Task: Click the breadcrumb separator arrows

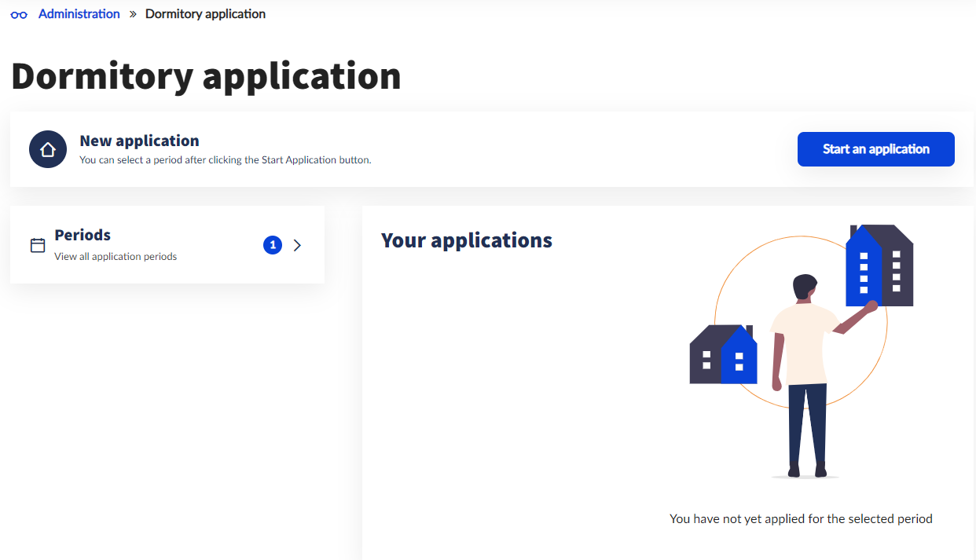Action: (x=133, y=14)
